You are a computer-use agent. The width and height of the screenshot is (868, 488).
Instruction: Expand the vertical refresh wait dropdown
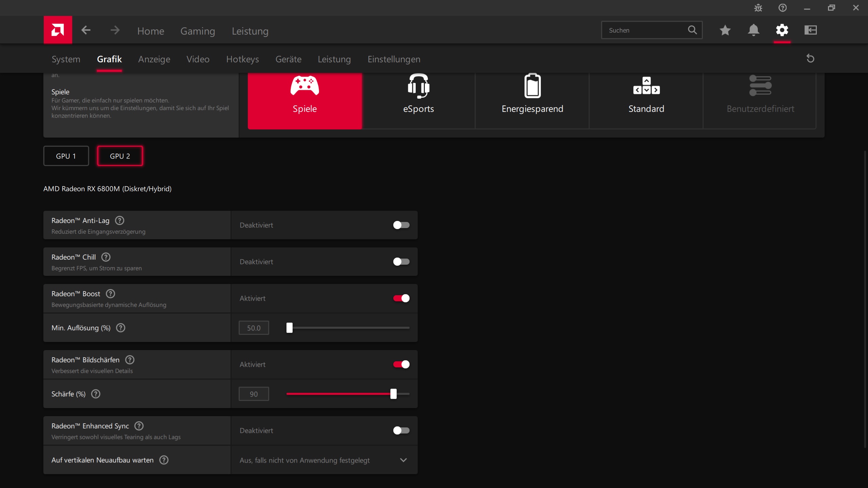(403, 460)
